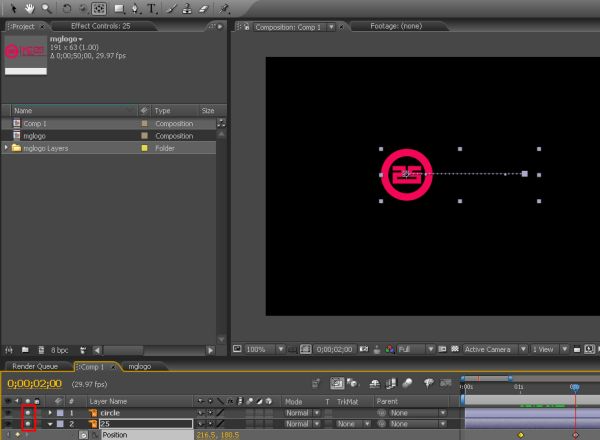Select the Horizontal Type tool
600x440 pixels.
click(152, 8)
